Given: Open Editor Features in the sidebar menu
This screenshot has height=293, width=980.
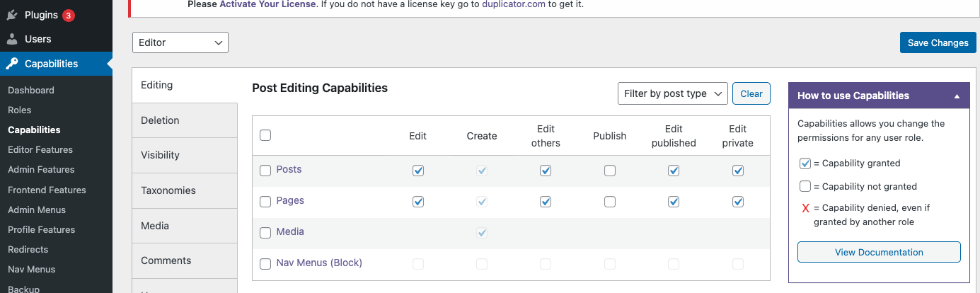Looking at the screenshot, I should pos(40,150).
